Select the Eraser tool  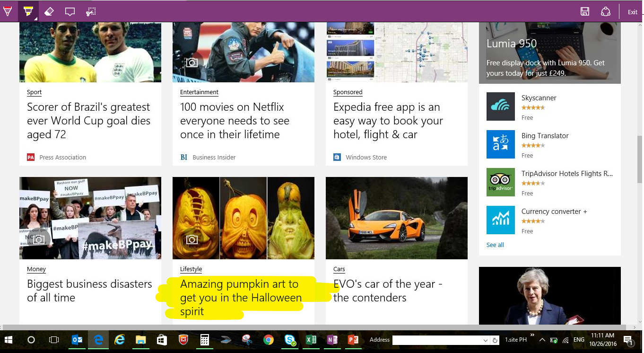pyautogui.click(x=49, y=11)
